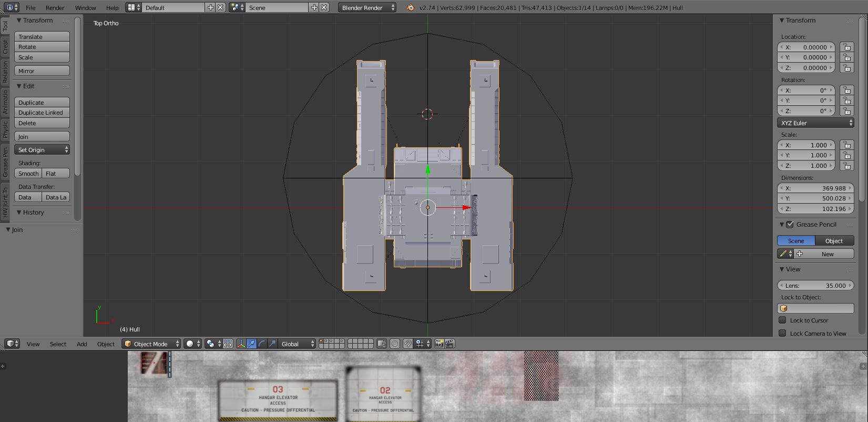
Task: Click the OpenGL render animation clapperboard icon
Action: click(x=450, y=344)
